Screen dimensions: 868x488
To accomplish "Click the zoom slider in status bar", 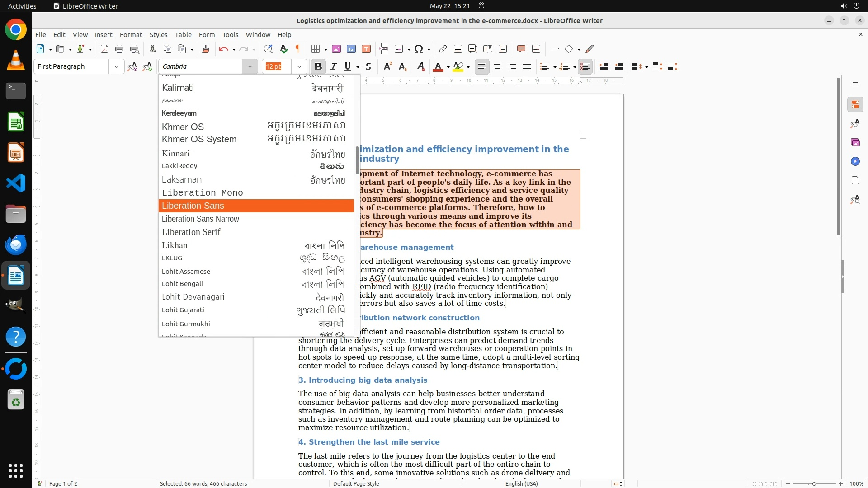I will click(814, 483).
